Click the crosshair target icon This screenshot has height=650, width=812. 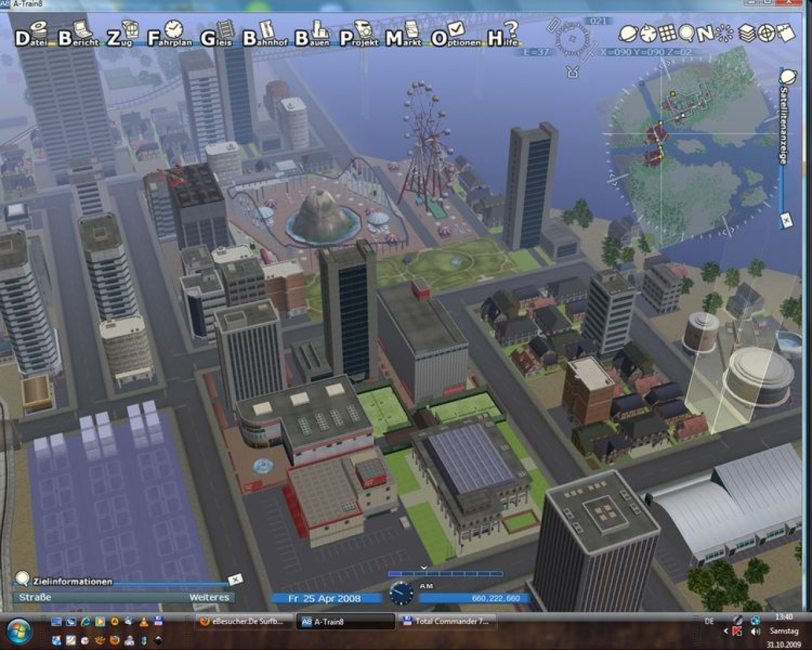[766, 33]
